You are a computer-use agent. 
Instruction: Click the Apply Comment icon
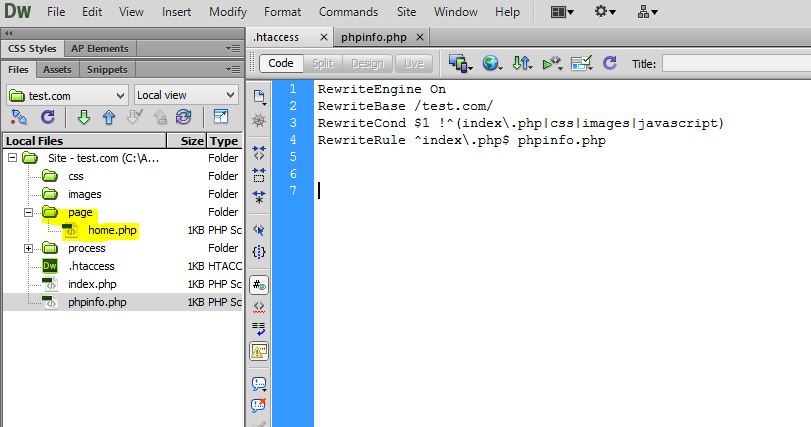coord(259,384)
